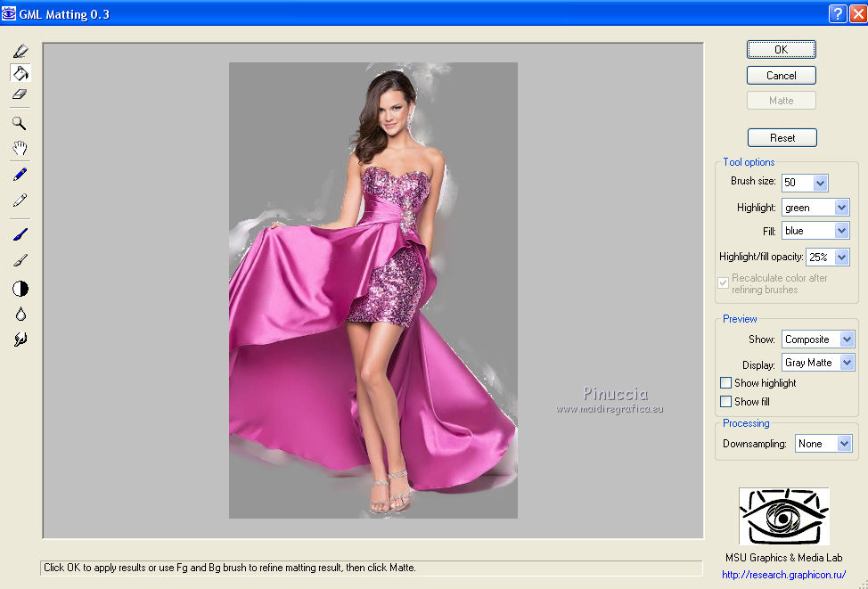Click the 'Downsampling:' label
This screenshot has width=868, height=589.
(x=755, y=444)
